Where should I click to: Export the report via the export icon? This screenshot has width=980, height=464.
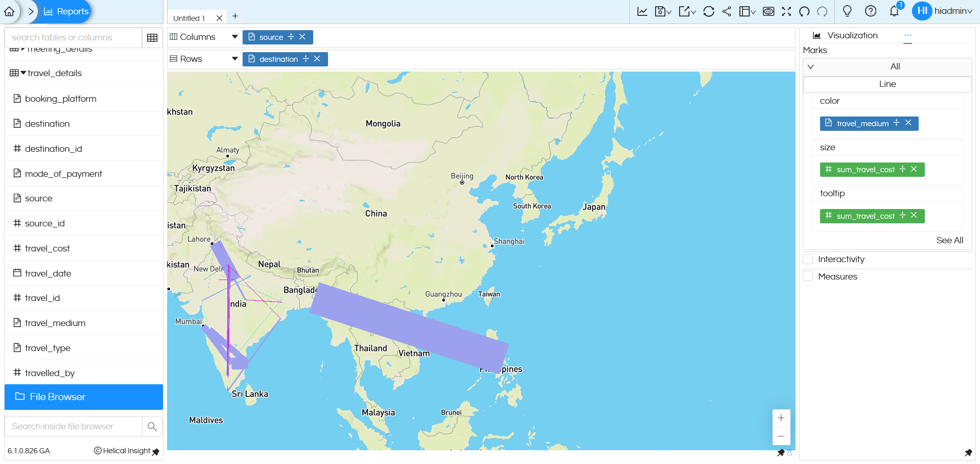click(684, 11)
